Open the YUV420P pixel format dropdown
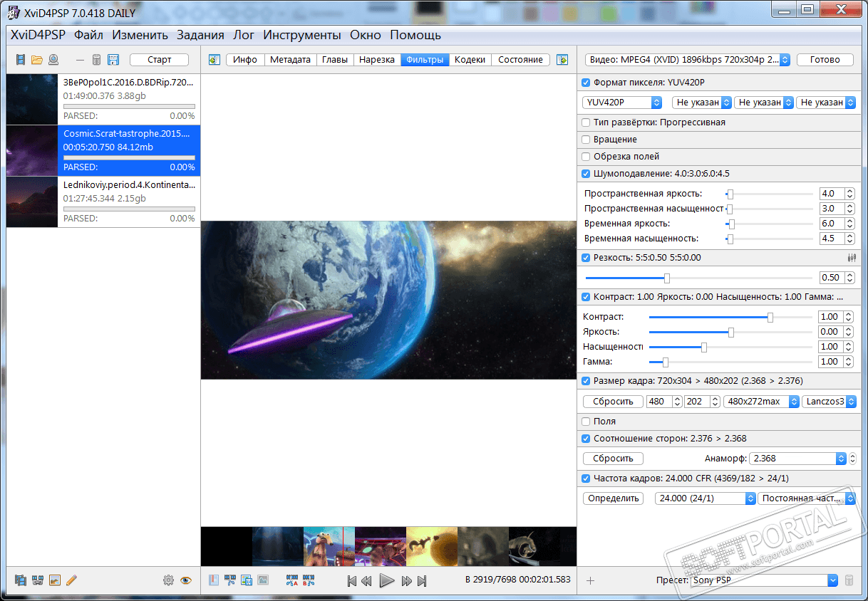 pos(621,103)
